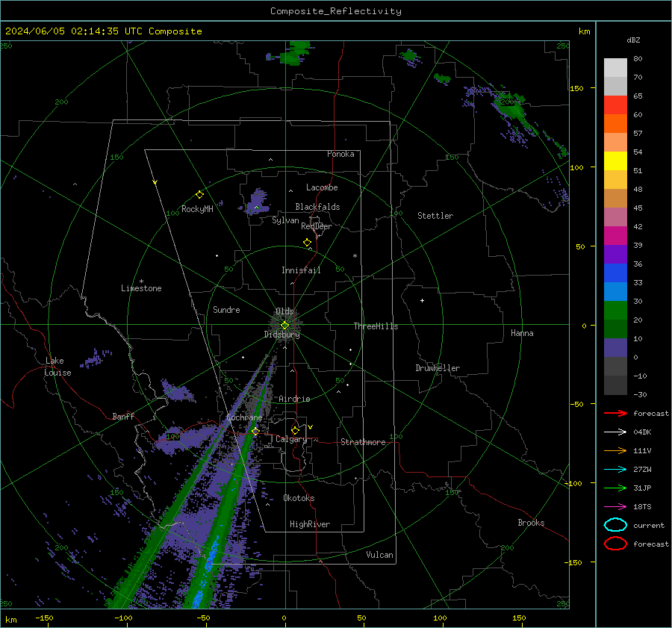Pick the red 65-60 dBZ swatch
The height and width of the screenshot is (628, 672).
pyautogui.click(x=615, y=105)
